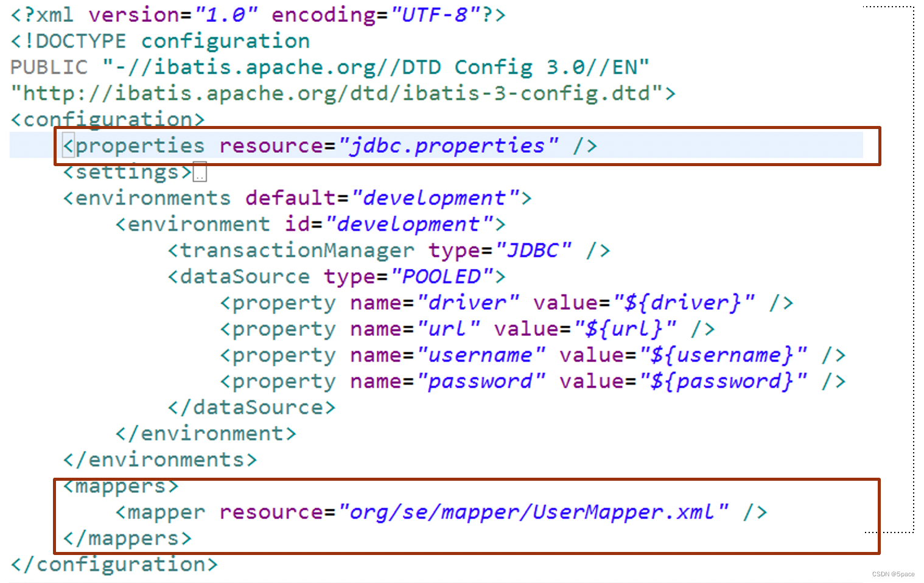Click the ibatis-3-config.dtd URL
The image size is (924, 583).
pos(337,93)
